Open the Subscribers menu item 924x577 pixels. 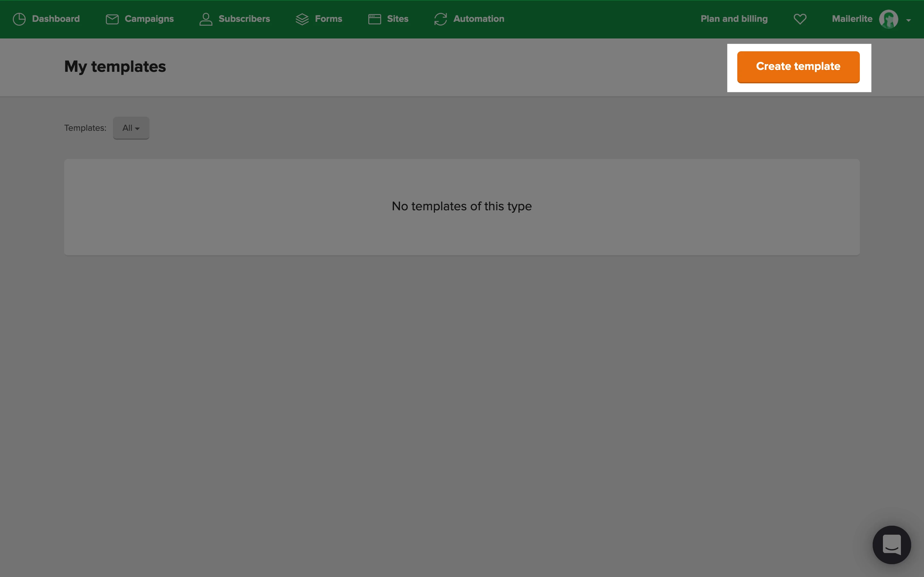244,19
